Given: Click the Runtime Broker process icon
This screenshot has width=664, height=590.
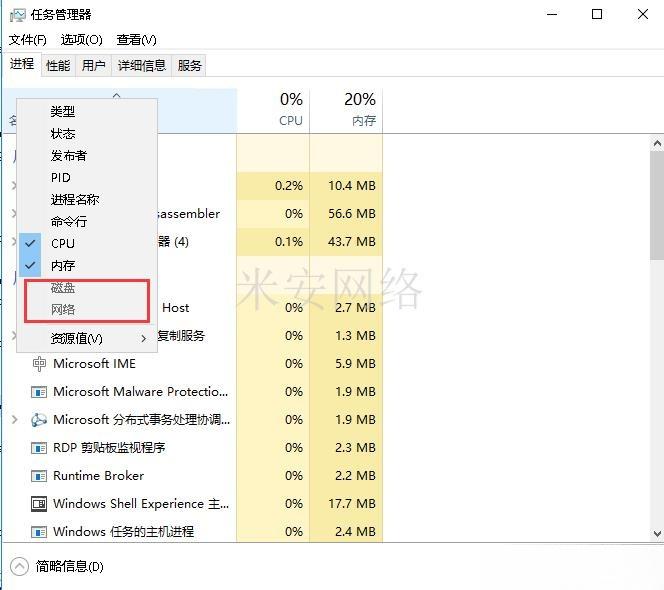Looking at the screenshot, I should click(40, 476).
